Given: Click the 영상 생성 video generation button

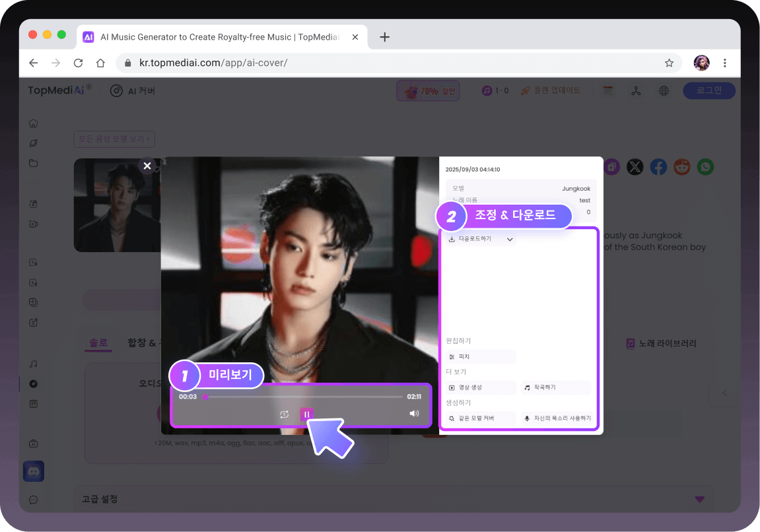Looking at the screenshot, I should pos(481,387).
